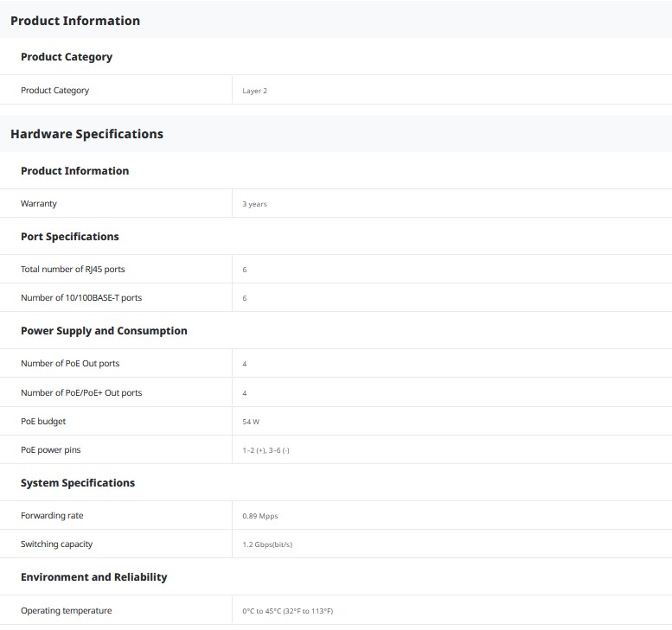Click the "Layer 2" category value
672x630 pixels.
point(255,91)
